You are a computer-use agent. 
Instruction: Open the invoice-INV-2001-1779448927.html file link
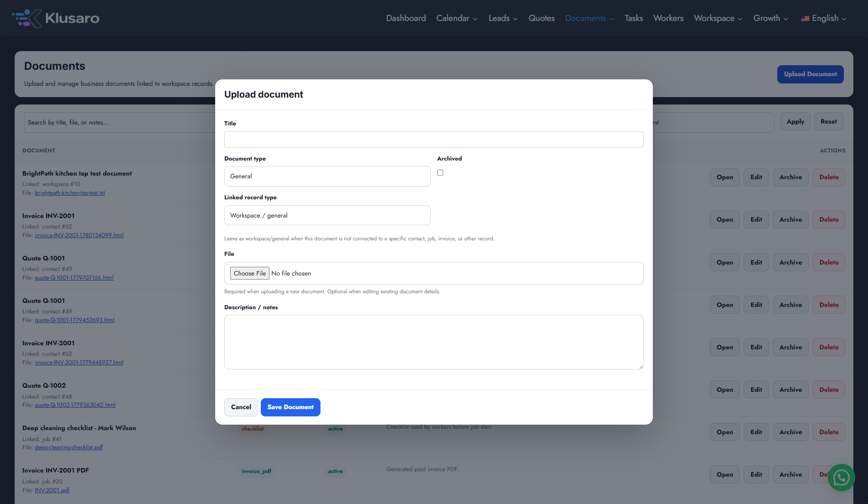(79, 363)
